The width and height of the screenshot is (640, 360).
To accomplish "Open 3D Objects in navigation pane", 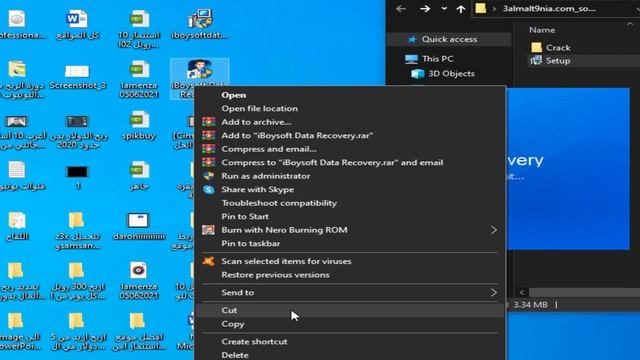I will point(451,73).
